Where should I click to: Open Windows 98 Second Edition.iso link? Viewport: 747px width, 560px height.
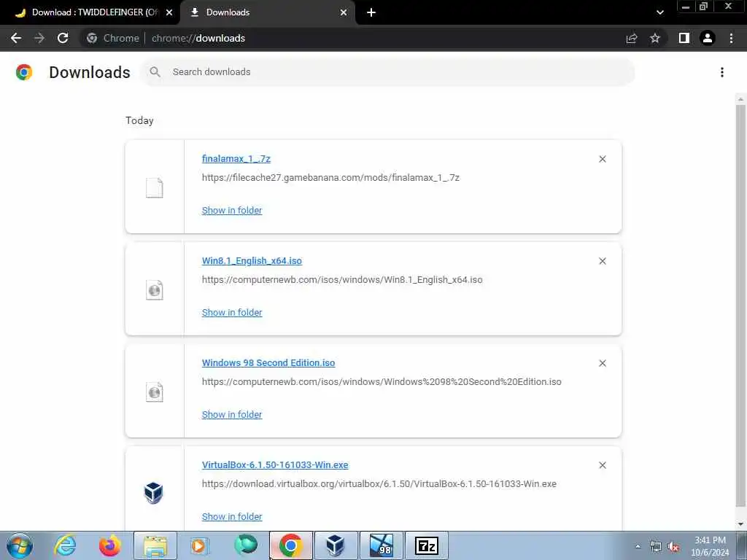(x=268, y=363)
